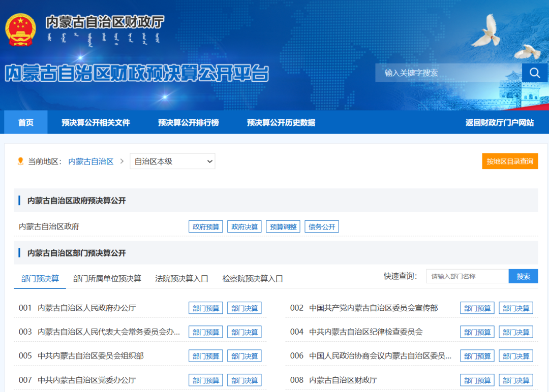Open 部门决算 for 005 委员会组织部
Screen dimensions: 549x392
[x=245, y=356]
